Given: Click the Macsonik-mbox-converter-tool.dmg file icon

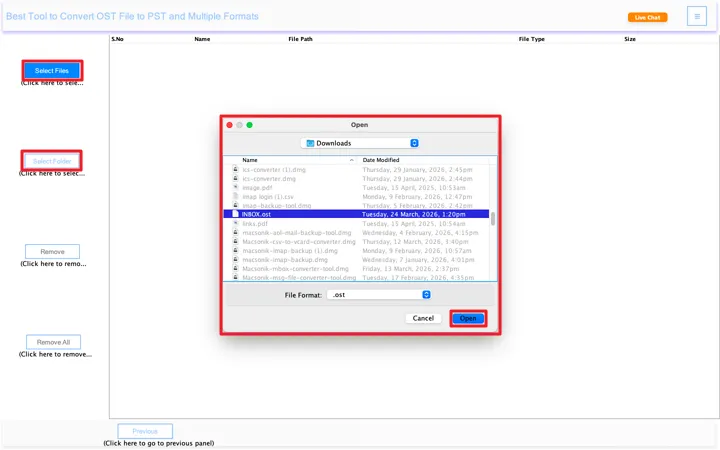Looking at the screenshot, I should pos(236,268).
